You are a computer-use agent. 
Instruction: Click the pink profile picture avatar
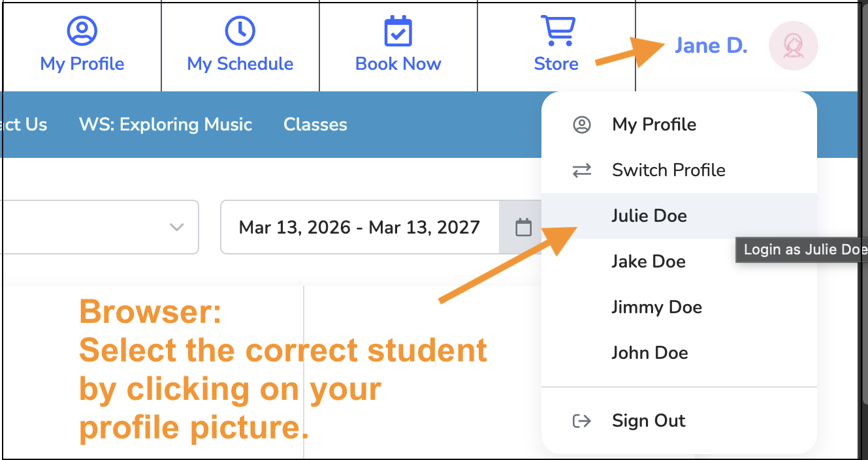click(x=793, y=46)
